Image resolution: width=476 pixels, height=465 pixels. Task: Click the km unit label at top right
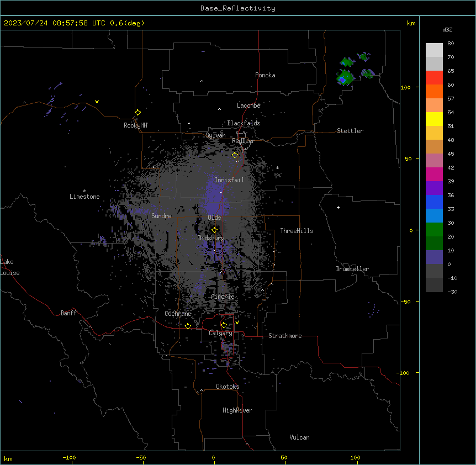pos(411,23)
